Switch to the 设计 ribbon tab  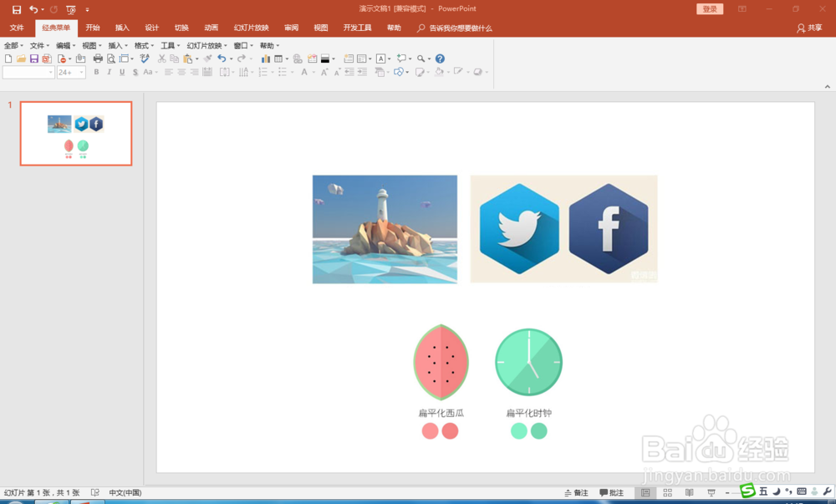(x=152, y=28)
